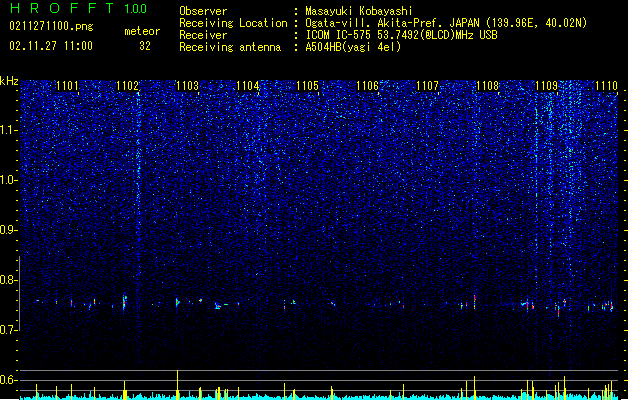Click the 1105 time marker

coord(307,86)
